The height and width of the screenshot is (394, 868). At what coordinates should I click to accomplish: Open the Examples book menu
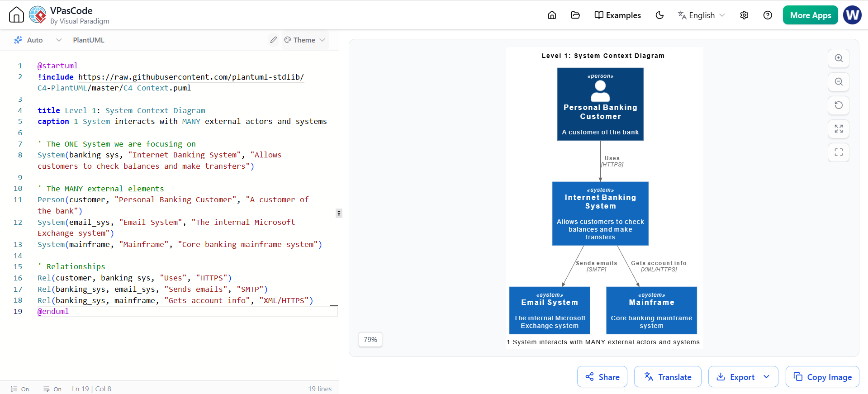(x=617, y=15)
